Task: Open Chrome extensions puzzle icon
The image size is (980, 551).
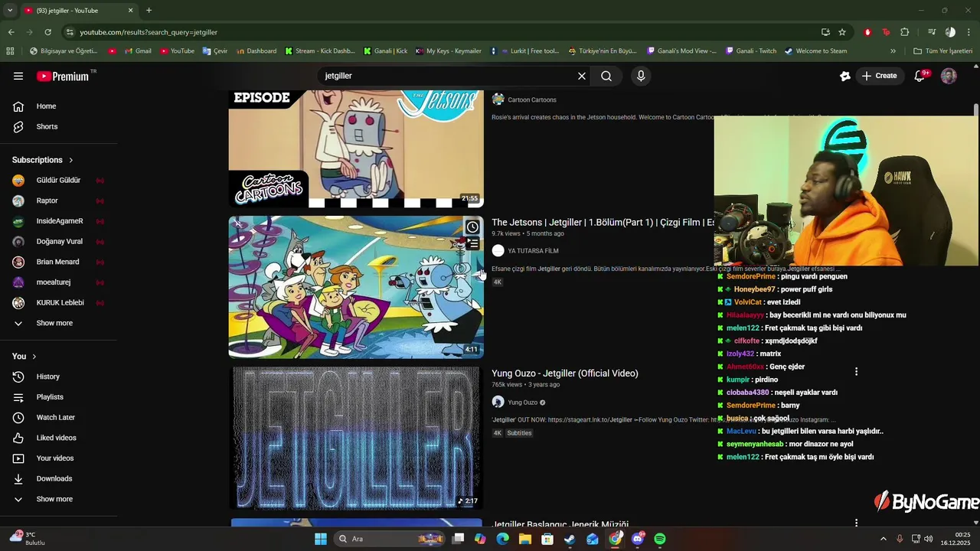Action: [904, 32]
